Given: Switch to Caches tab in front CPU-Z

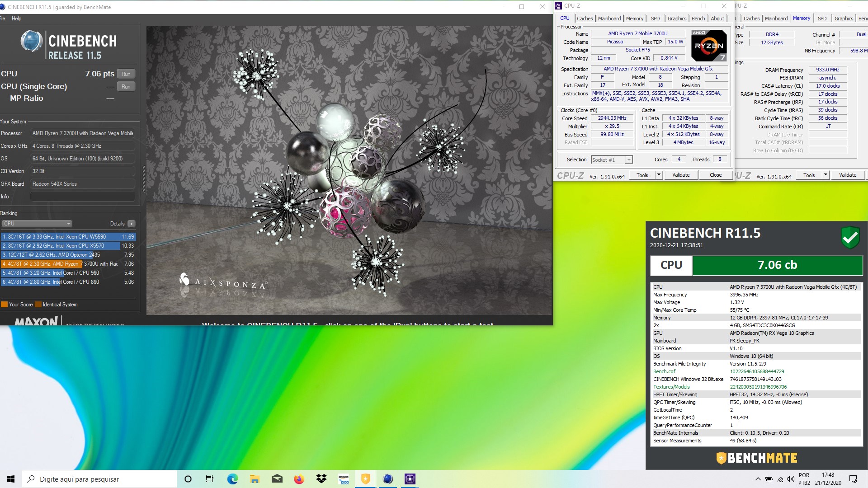Looking at the screenshot, I should pos(585,19).
